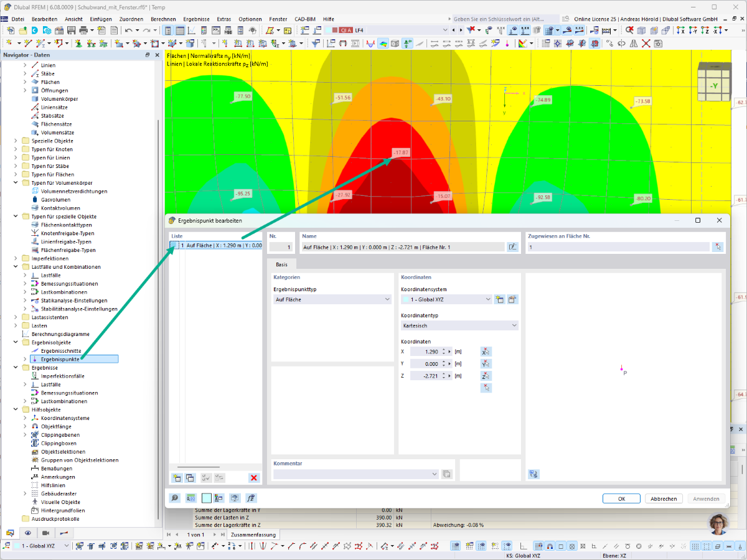747x560 pixels.
Task: Open the Berechnen menu
Action: click(163, 19)
